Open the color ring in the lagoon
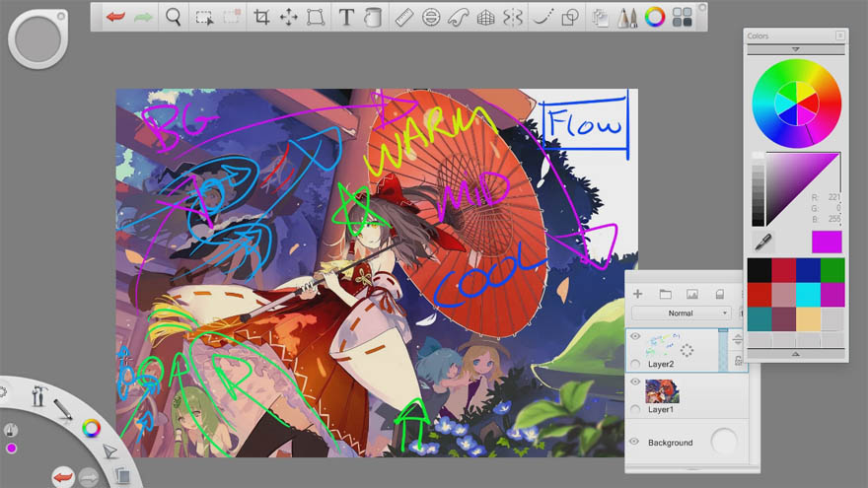Image resolution: width=868 pixels, height=488 pixels. tap(92, 428)
